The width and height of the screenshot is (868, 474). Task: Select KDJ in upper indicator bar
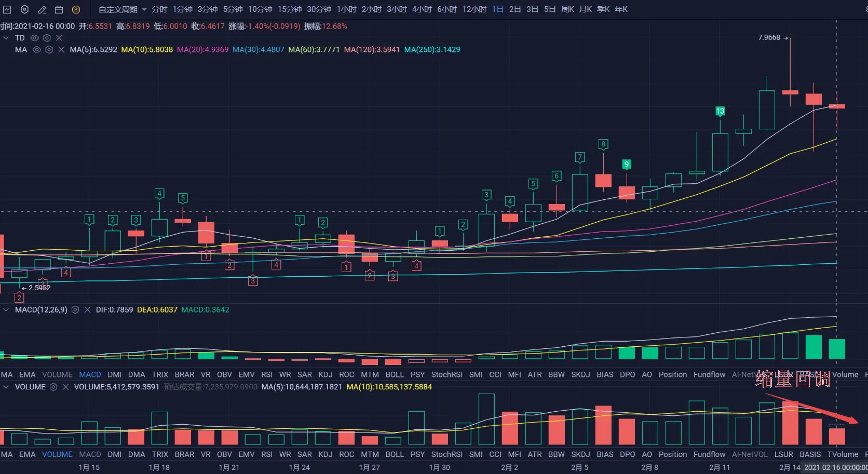click(325, 375)
